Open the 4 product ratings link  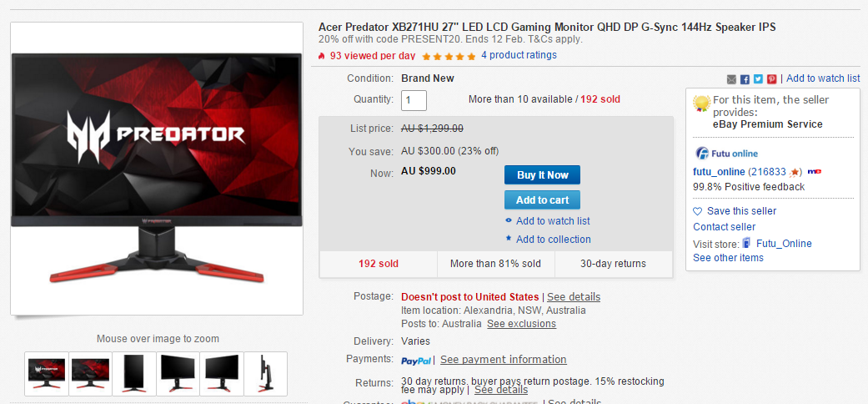pos(519,55)
